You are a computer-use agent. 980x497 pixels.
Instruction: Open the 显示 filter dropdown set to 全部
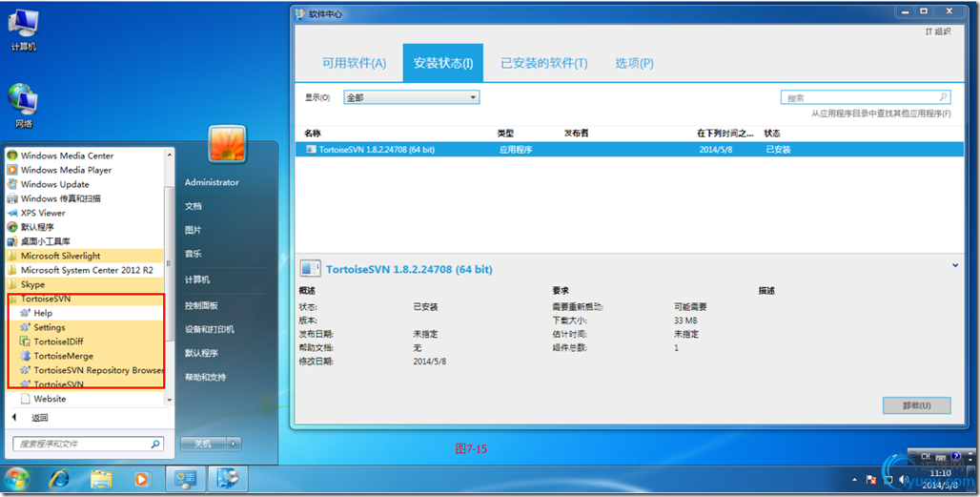click(x=411, y=97)
